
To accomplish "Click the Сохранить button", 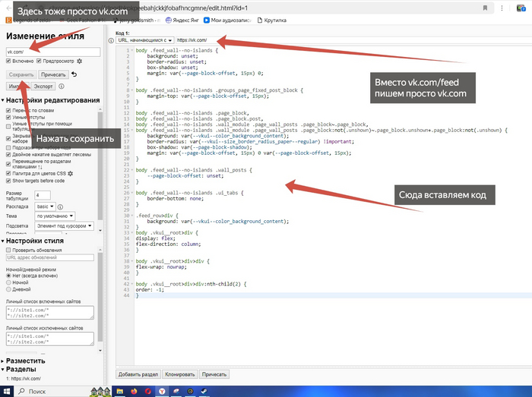I will point(21,74).
